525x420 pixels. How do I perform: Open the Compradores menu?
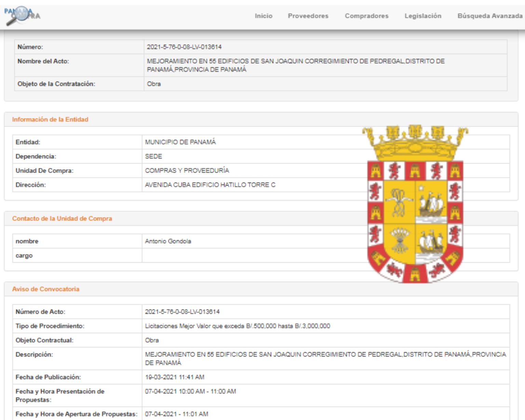tap(366, 16)
